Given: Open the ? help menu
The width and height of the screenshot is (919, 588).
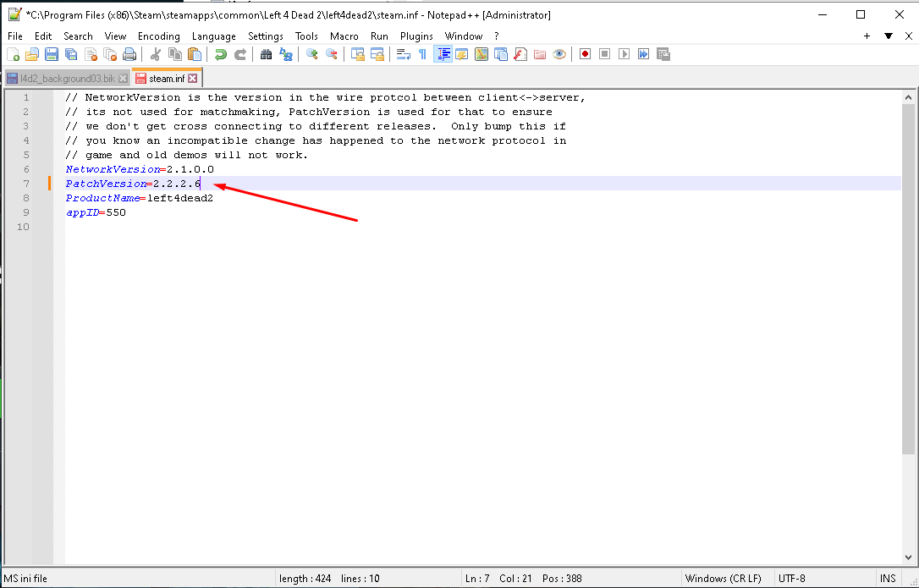Looking at the screenshot, I should tap(497, 36).
